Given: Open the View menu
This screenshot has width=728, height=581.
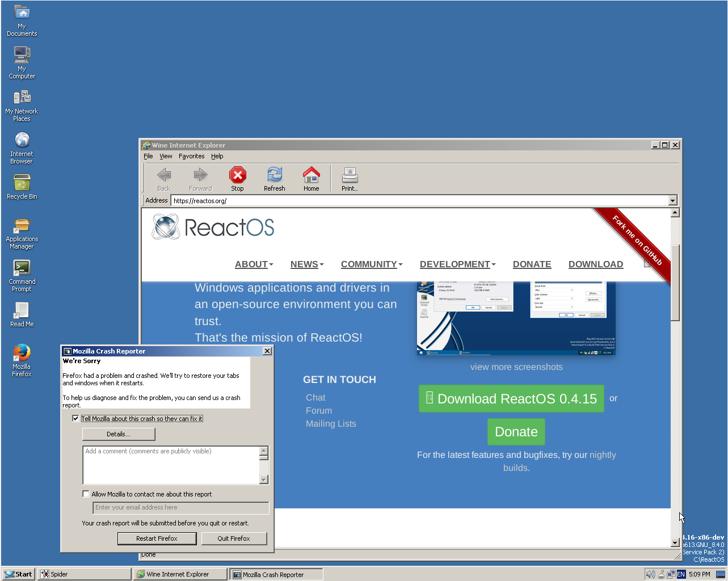Looking at the screenshot, I should pyautogui.click(x=166, y=156).
